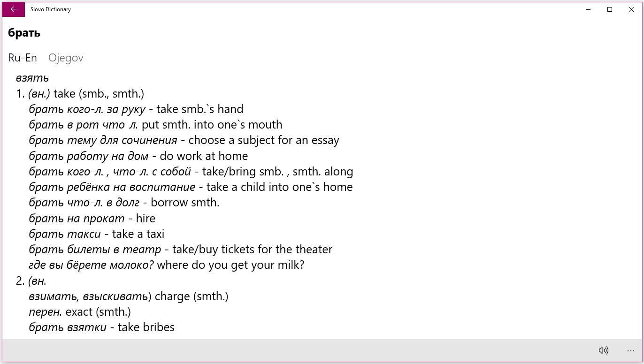Select the 'where do you get your milk?' line
This screenshot has width=644, height=364.
(x=167, y=265)
